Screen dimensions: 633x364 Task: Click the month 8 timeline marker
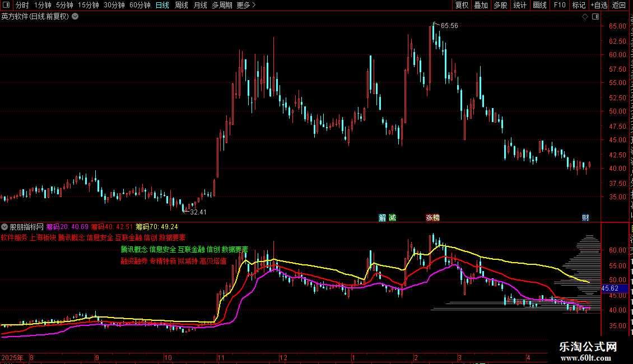[x=31, y=357]
